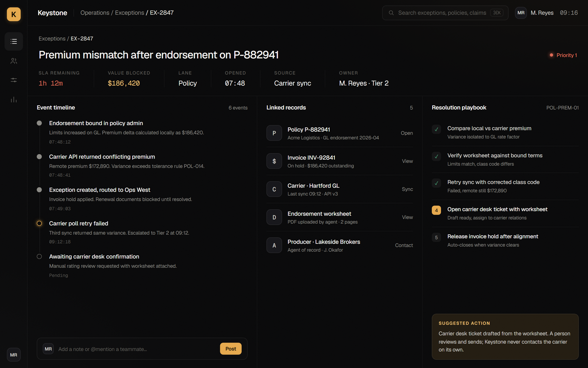The image size is (588, 368).
Task: View Invoice INV-92841
Action: click(x=407, y=161)
